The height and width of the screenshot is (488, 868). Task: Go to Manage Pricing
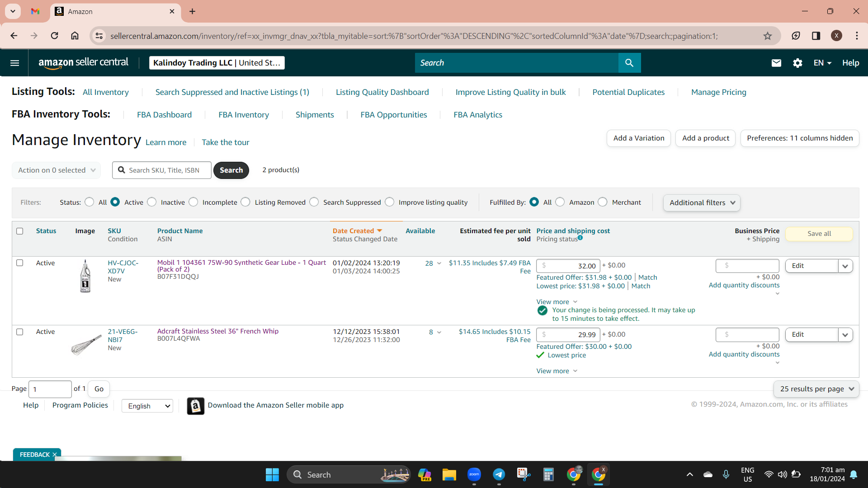tap(719, 92)
